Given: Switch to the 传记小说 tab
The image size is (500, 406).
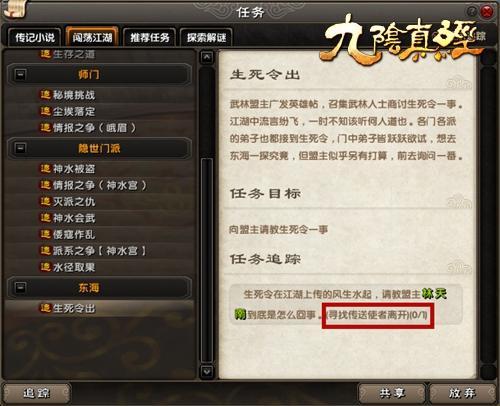Looking at the screenshot, I should (x=35, y=37).
